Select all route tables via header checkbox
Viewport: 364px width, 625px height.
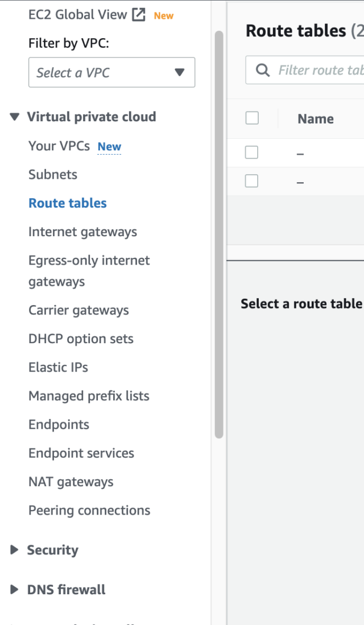[252, 118]
